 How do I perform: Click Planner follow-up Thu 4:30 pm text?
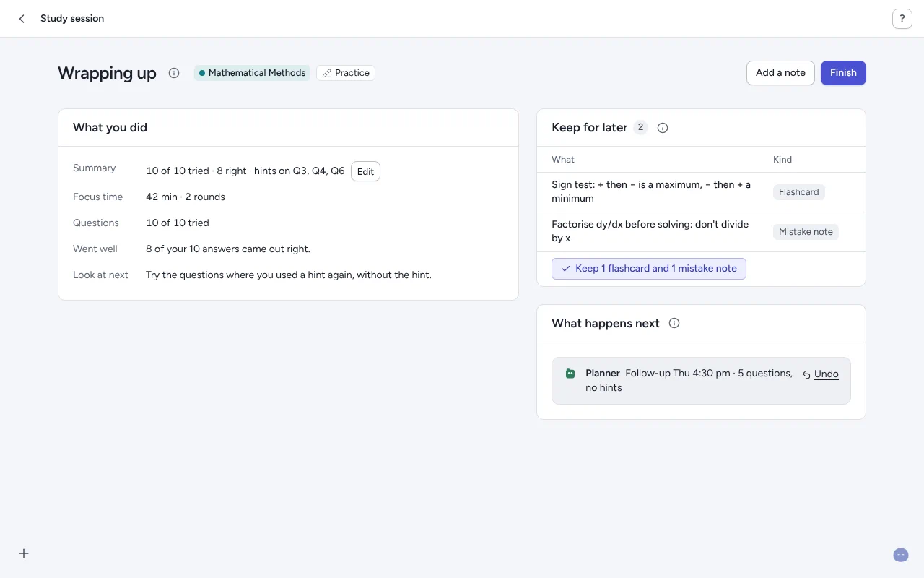[x=689, y=380]
